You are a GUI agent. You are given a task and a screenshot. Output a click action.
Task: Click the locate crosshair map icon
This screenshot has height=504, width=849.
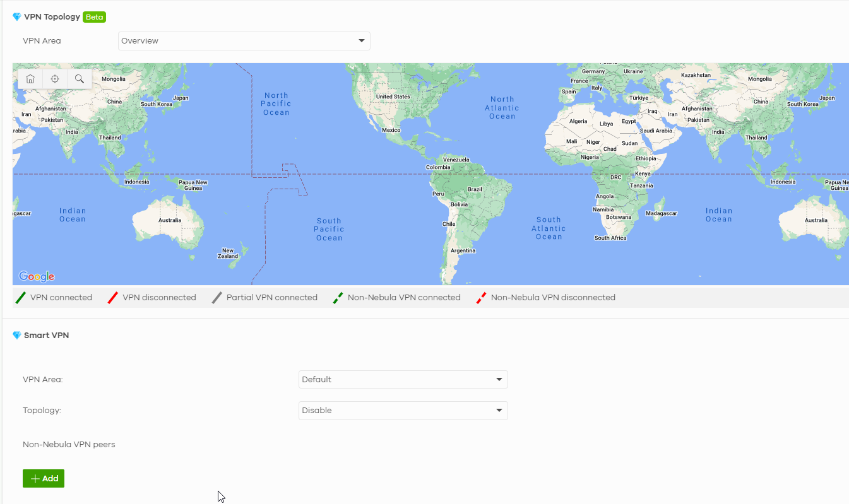[x=55, y=79]
